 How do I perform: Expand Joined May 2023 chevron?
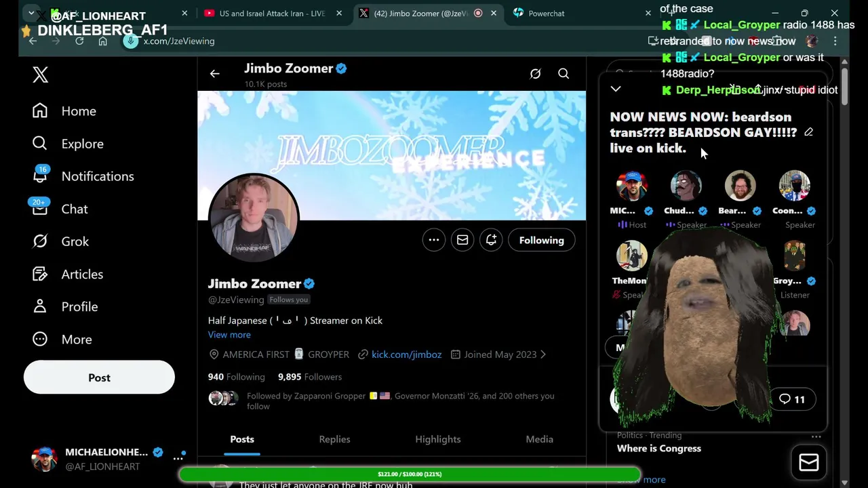[542, 354]
